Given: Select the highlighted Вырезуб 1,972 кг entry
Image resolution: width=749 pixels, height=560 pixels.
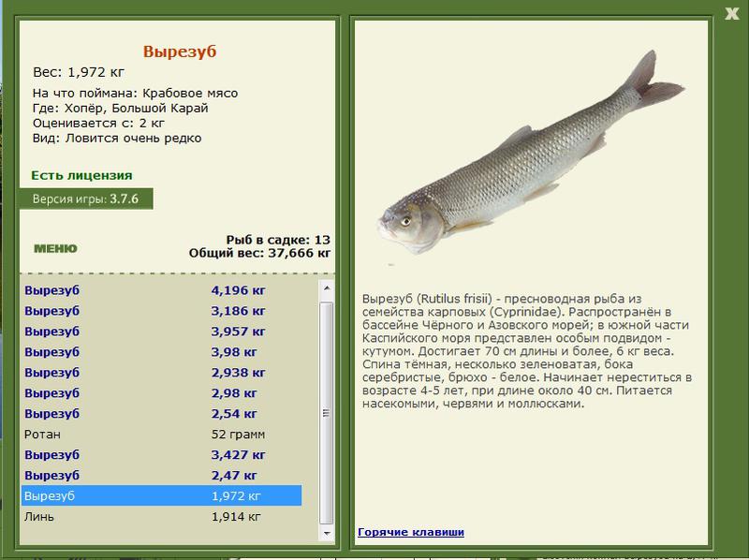Looking at the screenshot, I should pyautogui.click(x=161, y=495).
